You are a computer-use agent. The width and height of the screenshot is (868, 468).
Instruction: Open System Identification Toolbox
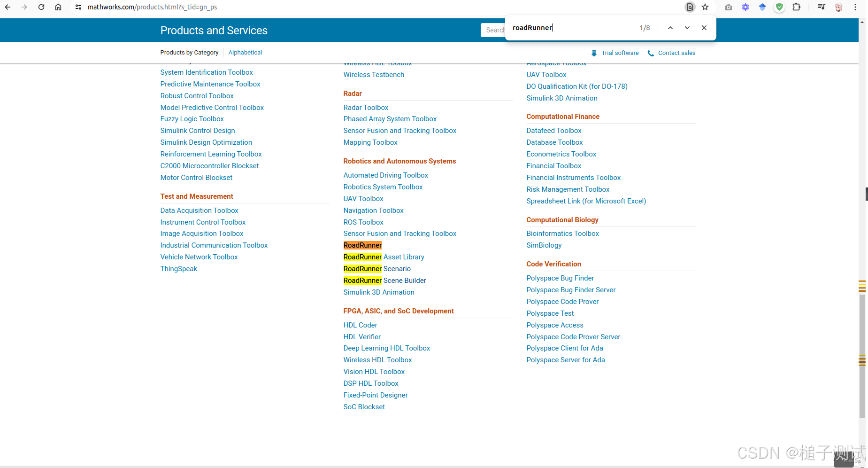(x=206, y=72)
